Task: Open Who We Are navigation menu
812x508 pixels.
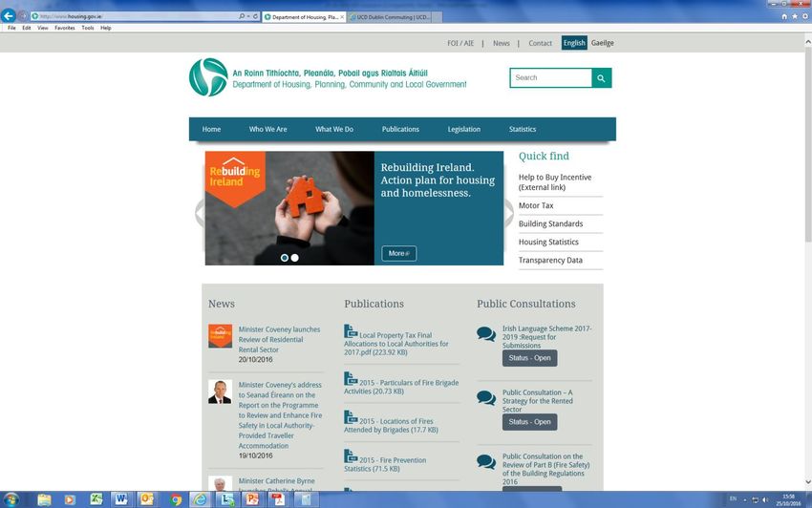Action: coord(267,130)
